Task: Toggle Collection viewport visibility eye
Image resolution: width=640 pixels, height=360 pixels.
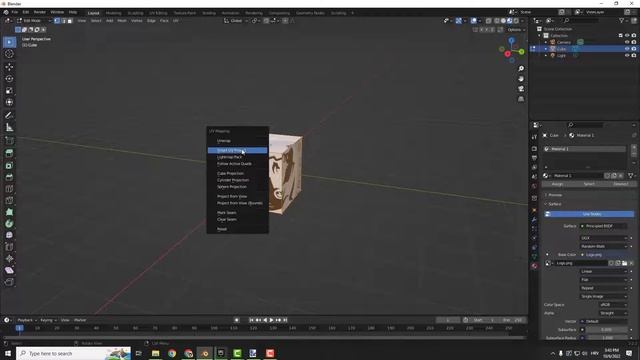Action: coord(627,36)
